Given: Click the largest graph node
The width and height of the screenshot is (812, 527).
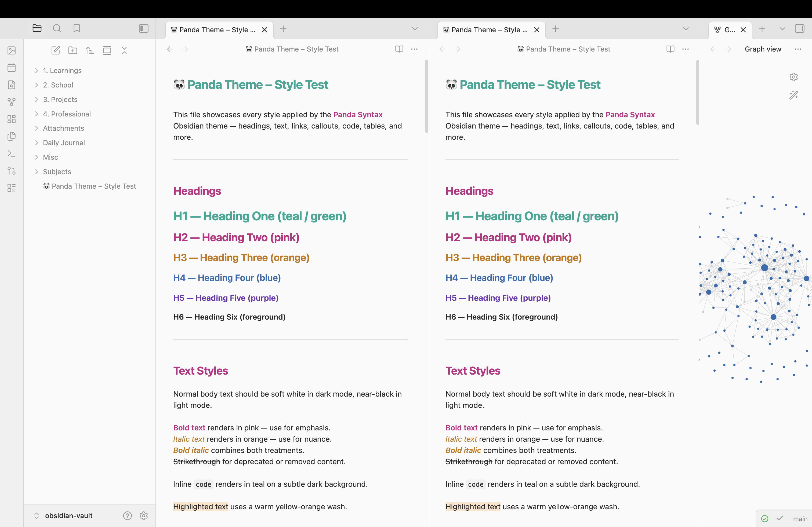Looking at the screenshot, I should (x=764, y=268).
